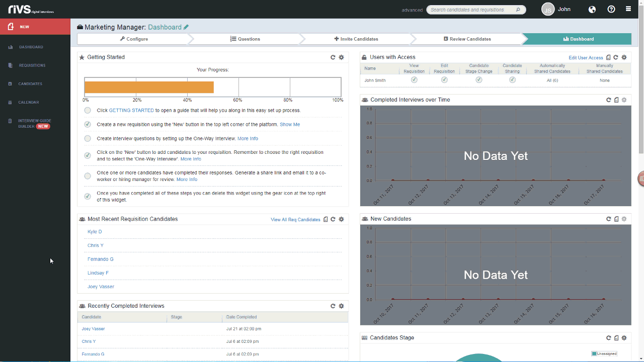Screen dimensions: 644x362
Task: Sort by the Date Completed column header
Action: [242, 317]
